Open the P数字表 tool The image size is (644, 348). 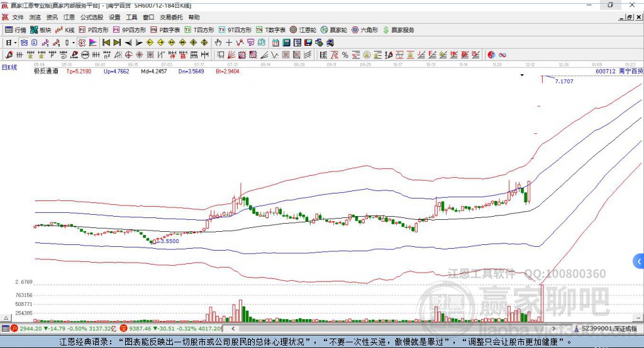click(x=165, y=30)
